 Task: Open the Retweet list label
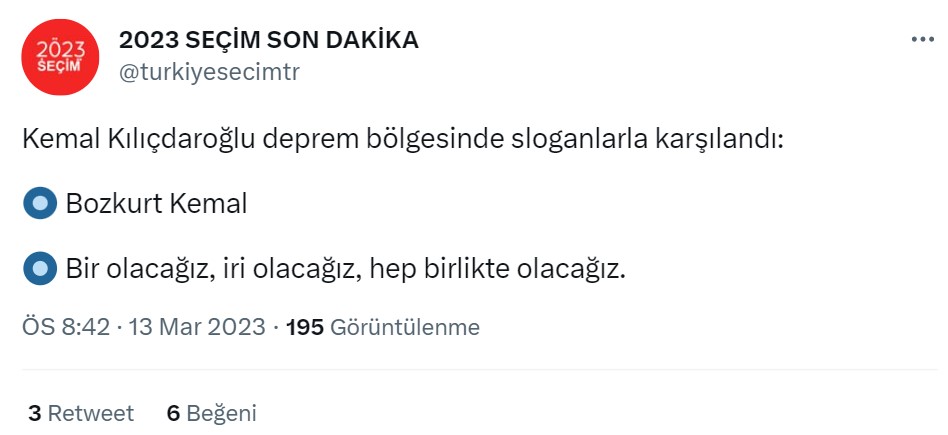[x=91, y=413]
